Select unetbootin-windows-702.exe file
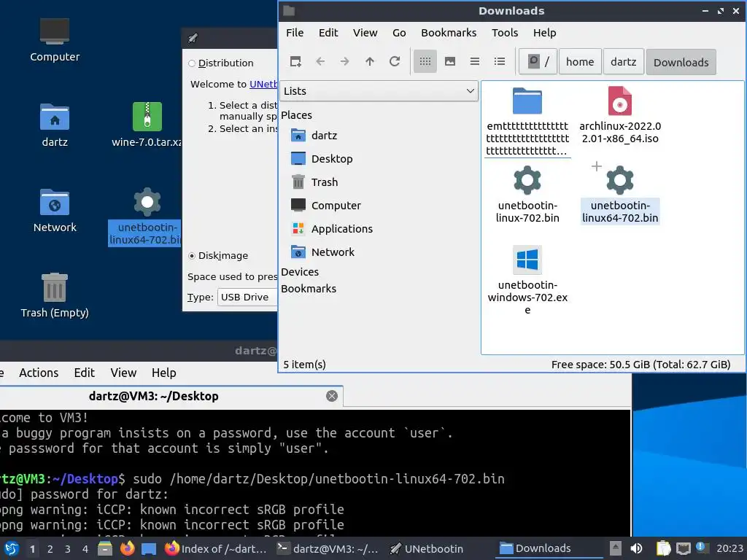Viewport: 747px width, 560px height. 527,280
